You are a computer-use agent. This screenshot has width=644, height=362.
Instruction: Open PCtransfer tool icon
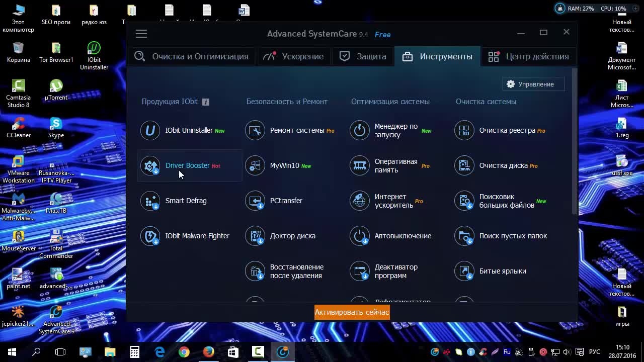(255, 201)
